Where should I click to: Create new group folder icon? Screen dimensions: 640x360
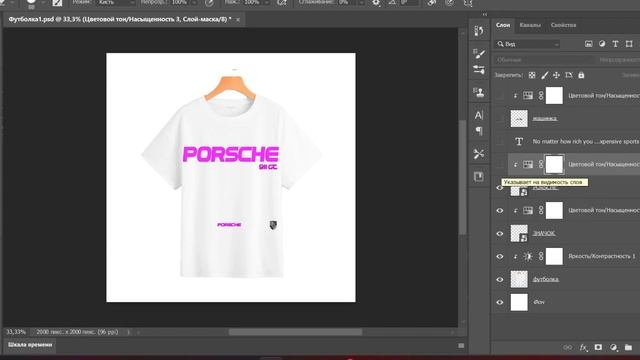(x=629, y=347)
